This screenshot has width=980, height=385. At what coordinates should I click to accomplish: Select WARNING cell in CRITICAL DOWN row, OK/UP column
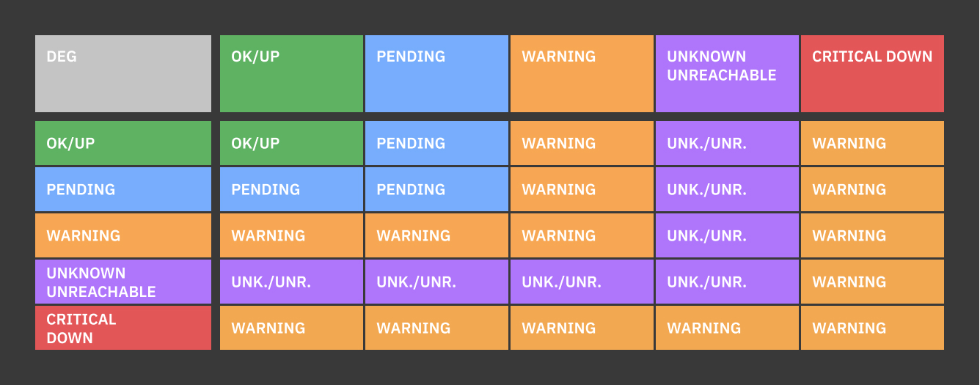coord(291,328)
